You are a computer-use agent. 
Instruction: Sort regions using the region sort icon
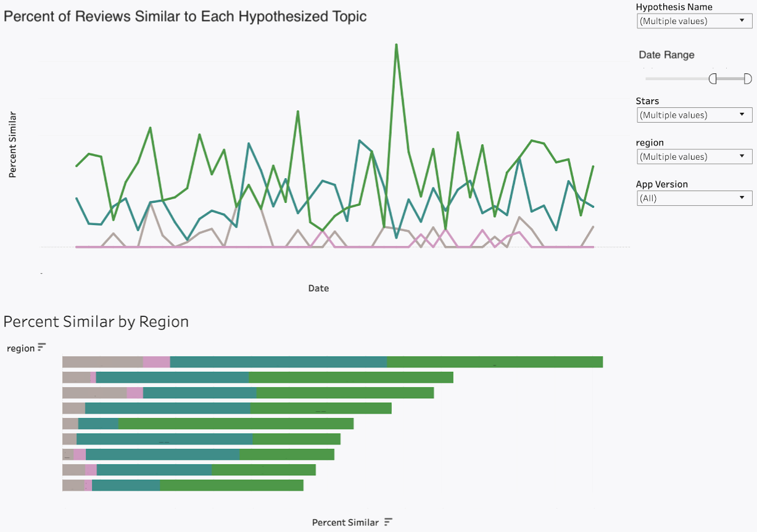click(41, 348)
